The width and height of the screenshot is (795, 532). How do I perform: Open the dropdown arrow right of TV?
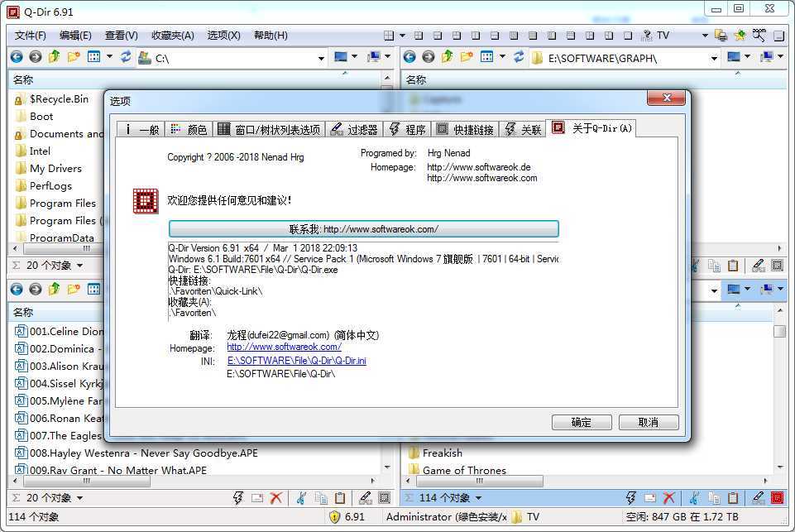pos(704,36)
